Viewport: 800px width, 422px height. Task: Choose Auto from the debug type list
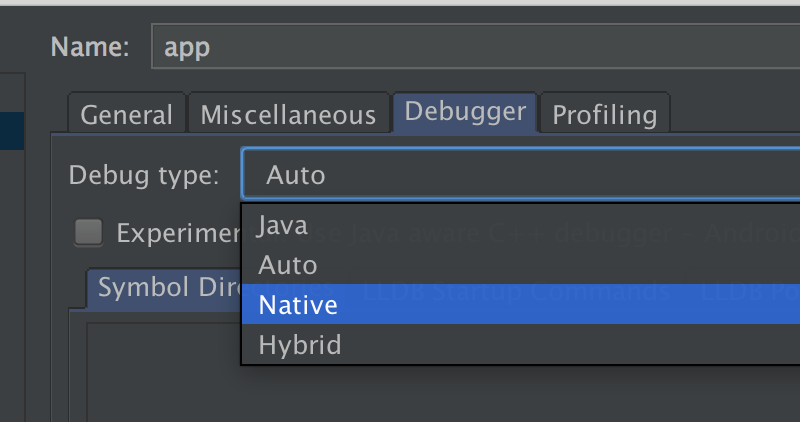click(x=520, y=265)
